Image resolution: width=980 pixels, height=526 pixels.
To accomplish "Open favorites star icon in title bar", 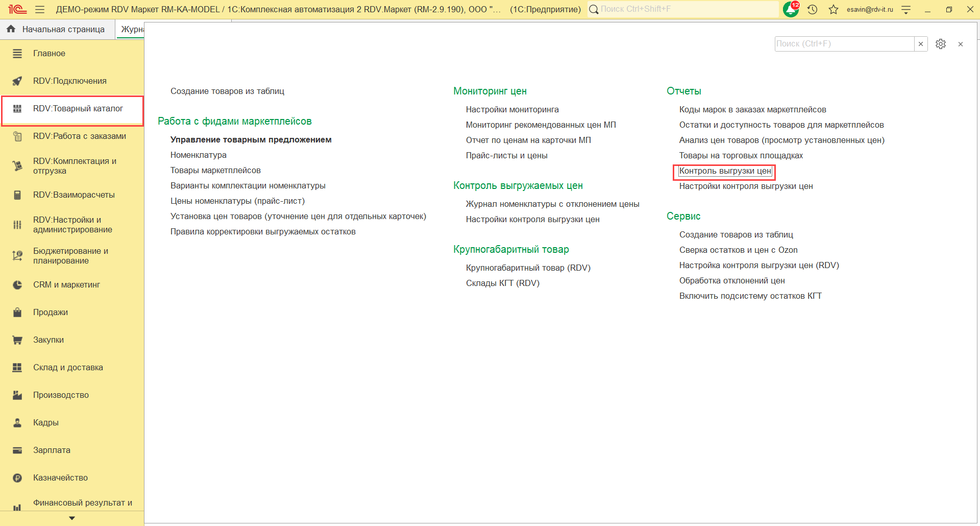I will 834,9.
